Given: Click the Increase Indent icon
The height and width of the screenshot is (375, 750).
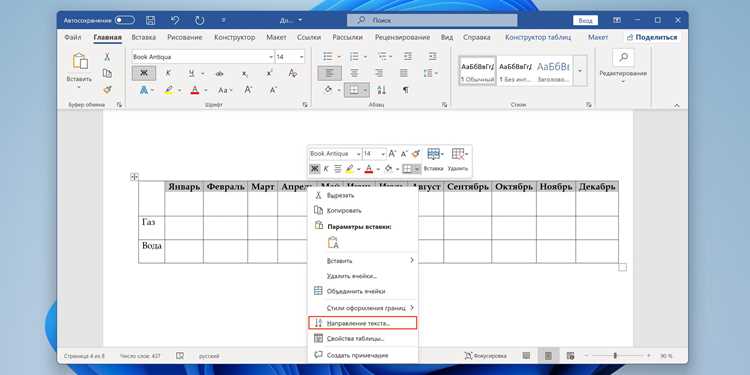Looking at the screenshot, I should click(x=433, y=57).
